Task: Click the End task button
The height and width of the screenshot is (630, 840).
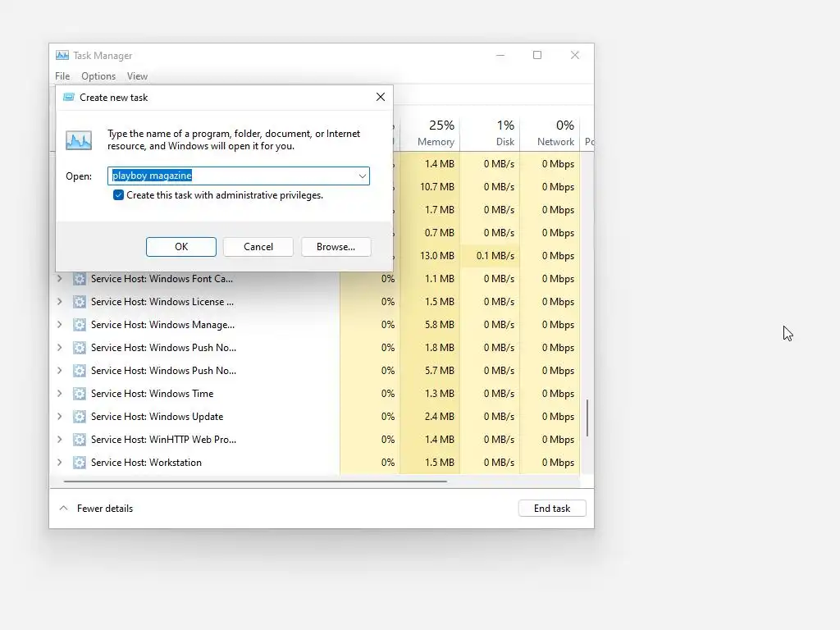Action: [x=552, y=509]
